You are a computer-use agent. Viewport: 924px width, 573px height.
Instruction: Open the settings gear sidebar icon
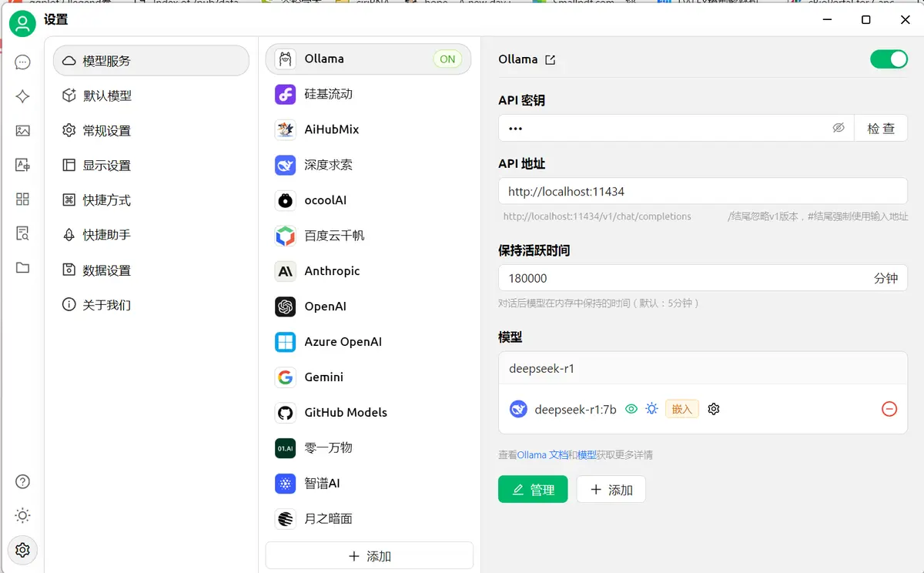[x=22, y=550]
